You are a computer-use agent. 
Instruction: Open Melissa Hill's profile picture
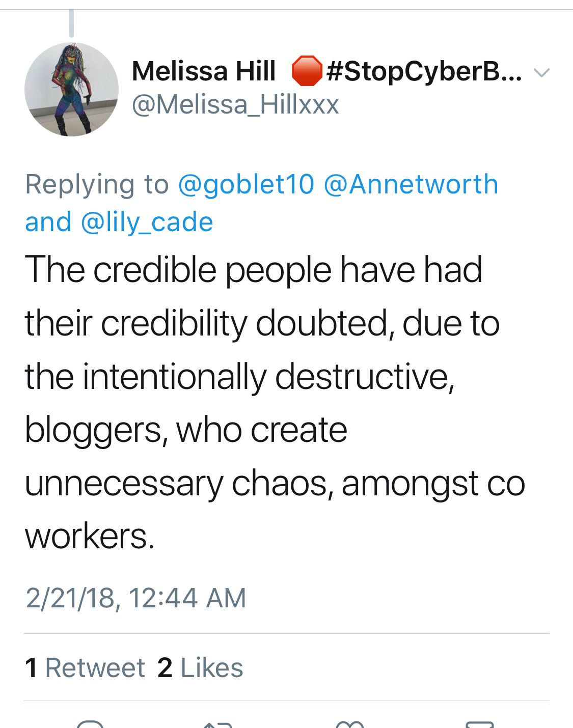[71, 89]
